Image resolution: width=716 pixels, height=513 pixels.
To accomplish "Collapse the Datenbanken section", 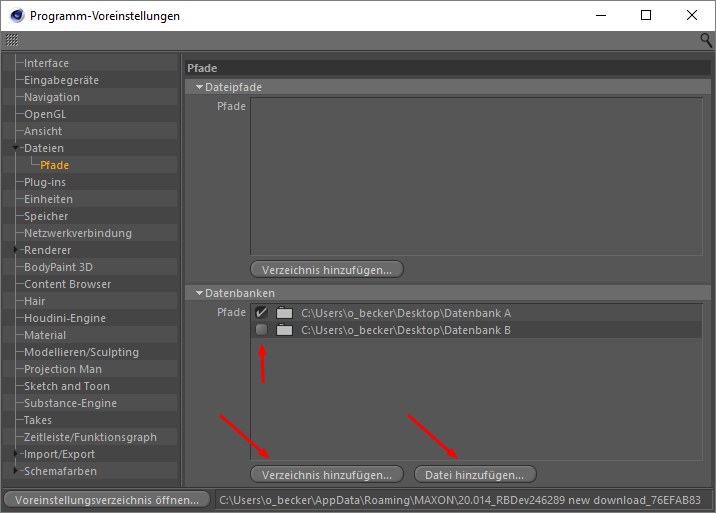I will point(199,293).
